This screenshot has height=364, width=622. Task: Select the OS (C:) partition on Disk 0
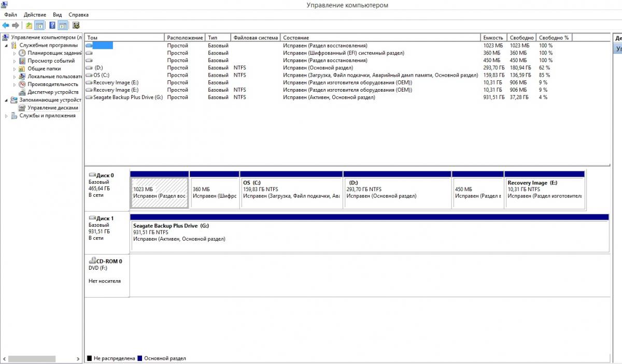pos(291,193)
